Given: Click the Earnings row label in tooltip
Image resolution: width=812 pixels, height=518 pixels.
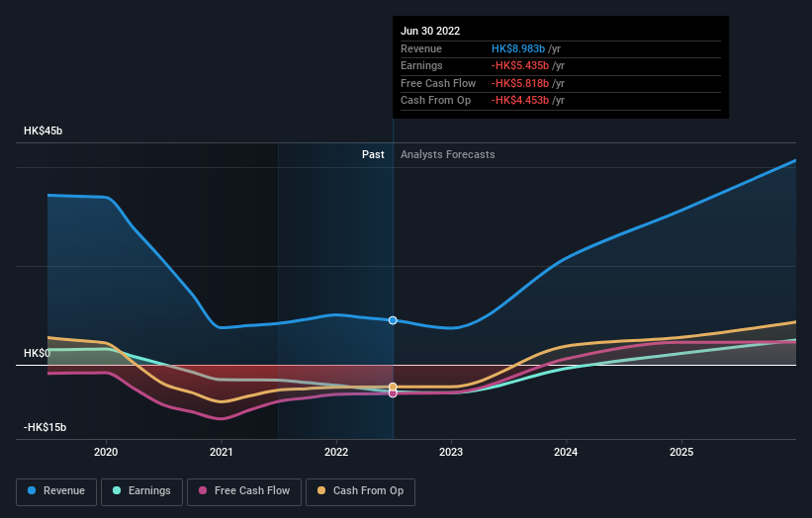Looking at the screenshot, I should [421, 65].
